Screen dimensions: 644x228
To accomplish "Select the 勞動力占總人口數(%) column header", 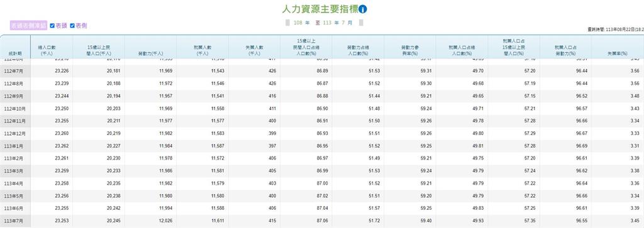I will pos(358,50).
